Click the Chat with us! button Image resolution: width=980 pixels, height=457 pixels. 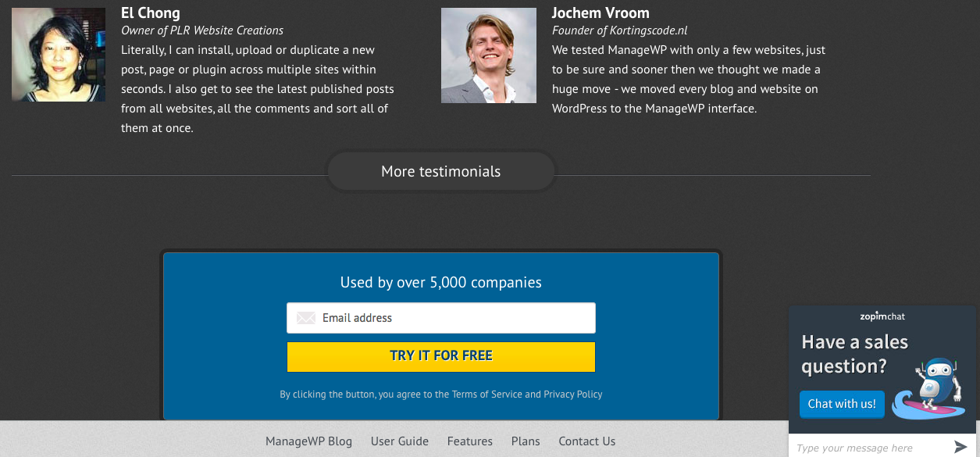(842, 404)
